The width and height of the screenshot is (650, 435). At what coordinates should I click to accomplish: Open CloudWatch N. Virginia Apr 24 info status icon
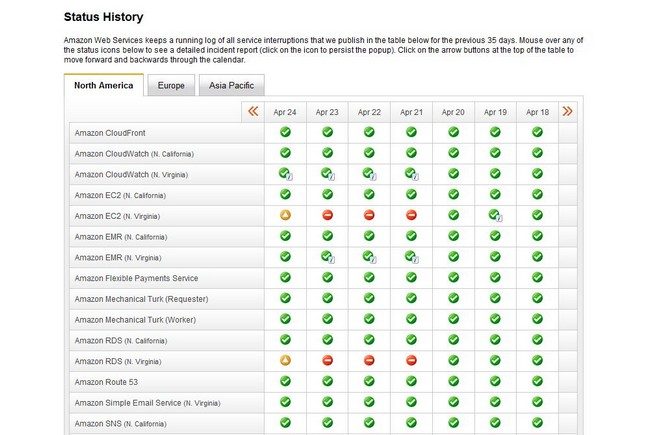pos(285,174)
